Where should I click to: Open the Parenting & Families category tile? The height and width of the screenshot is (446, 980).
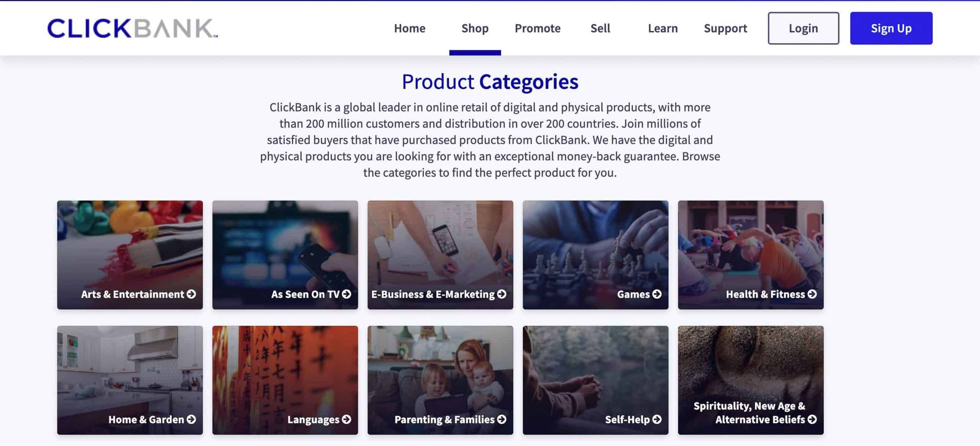pos(440,380)
